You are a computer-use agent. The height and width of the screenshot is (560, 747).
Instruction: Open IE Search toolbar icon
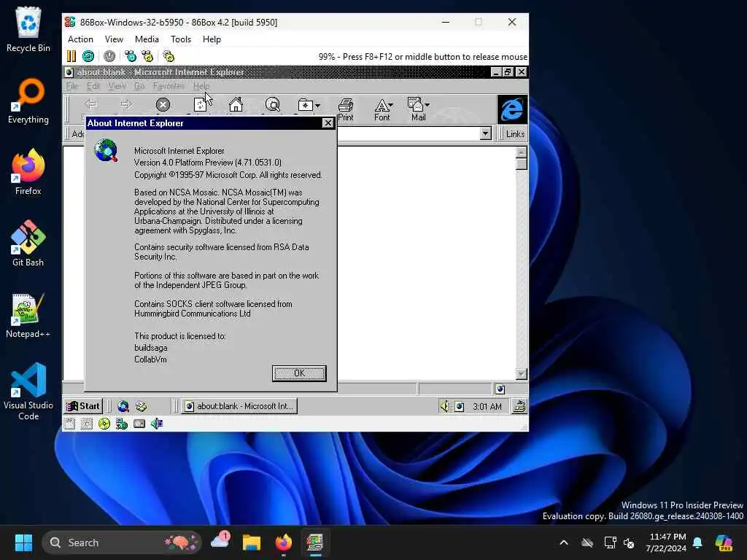pyautogui.click(x=273, y=104)
